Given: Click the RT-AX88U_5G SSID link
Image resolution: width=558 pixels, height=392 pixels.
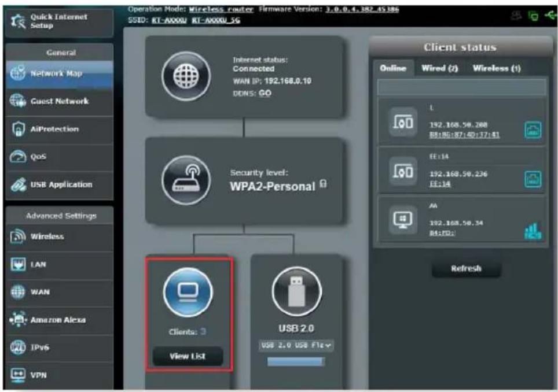Looking at the screenshot, I should tap(216, 20).
